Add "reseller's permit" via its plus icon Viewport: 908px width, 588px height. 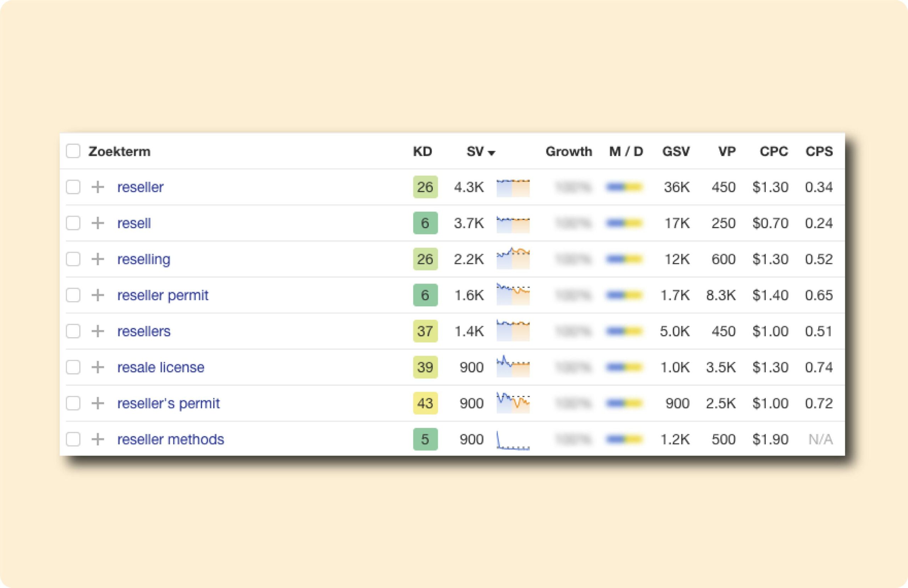click(x=98, y=403)
